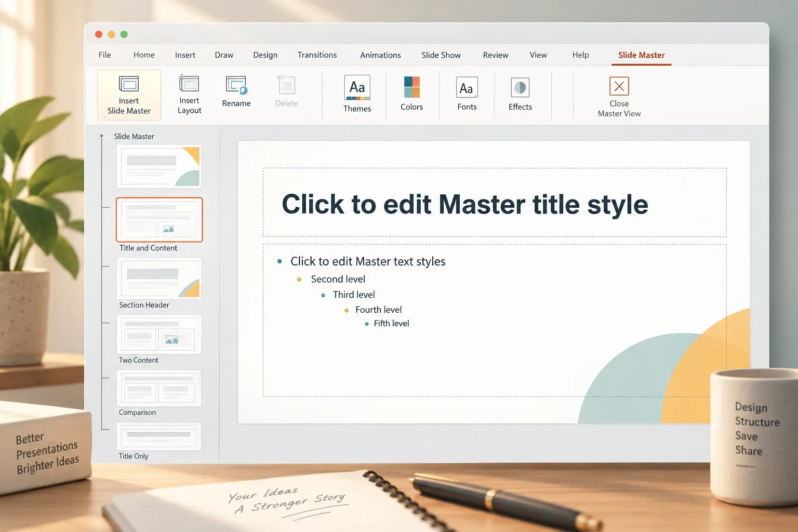Click the Rename layout icon
Viewport: 798px width, 532px height.
tap(236, 85)
